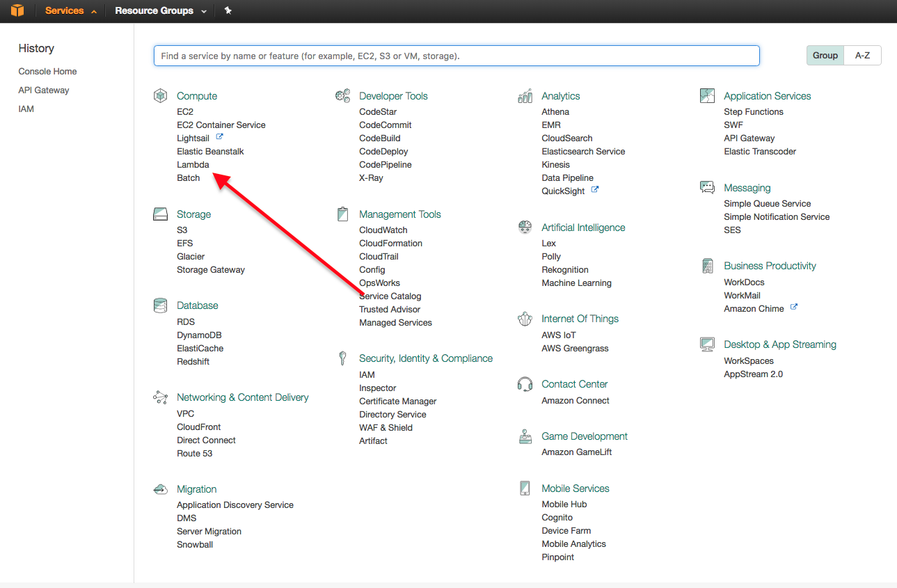The image size is (897, 588).
Task: Open CloudWatch
Action: pyautogui.click(x=383, y=230)
